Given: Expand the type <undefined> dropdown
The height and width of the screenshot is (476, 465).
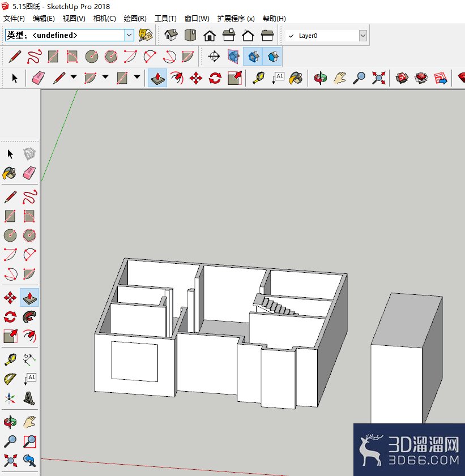Looking at the screenshot, I should [x=129, y=35].
